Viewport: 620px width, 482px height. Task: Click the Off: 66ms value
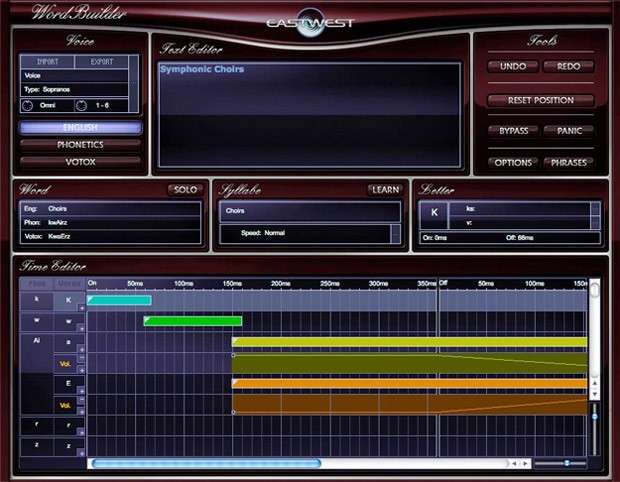pyautogui.click(x=520, y=238)
